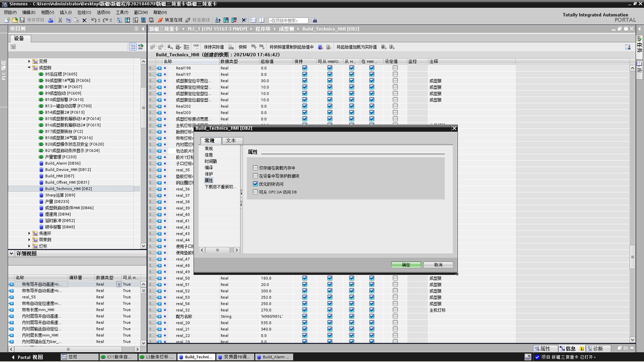Uncheck the 优化的块访问 checkbox

pyautogui.click(x=255, y=184)
